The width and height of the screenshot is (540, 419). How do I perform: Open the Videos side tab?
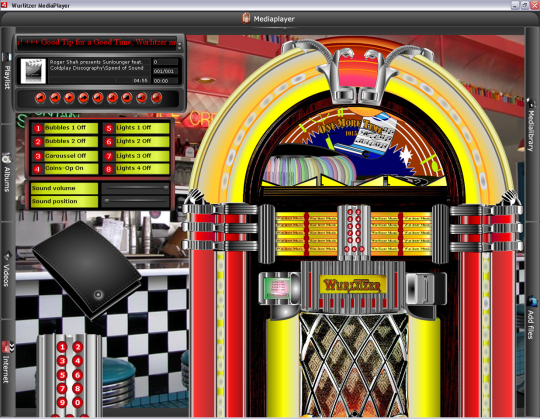7,271
